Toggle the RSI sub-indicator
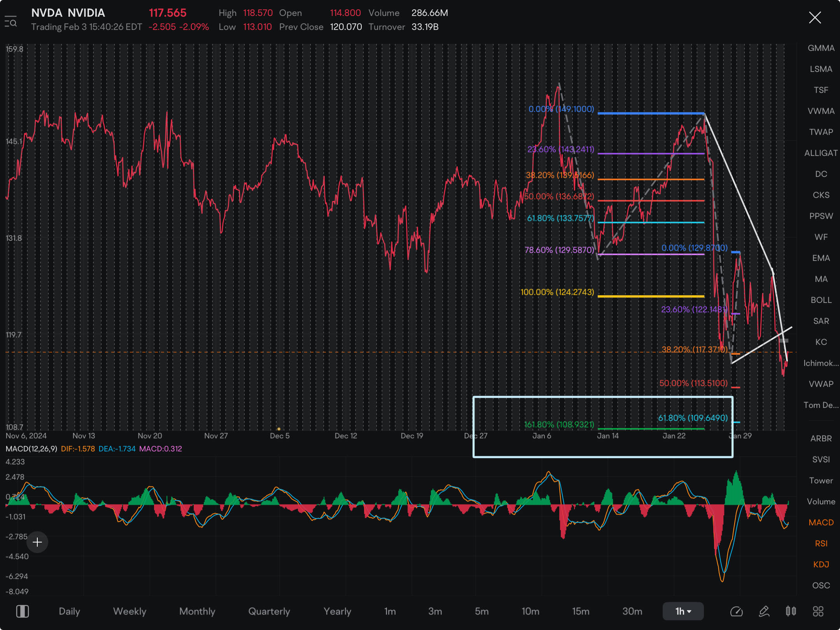 pos(821,544)
